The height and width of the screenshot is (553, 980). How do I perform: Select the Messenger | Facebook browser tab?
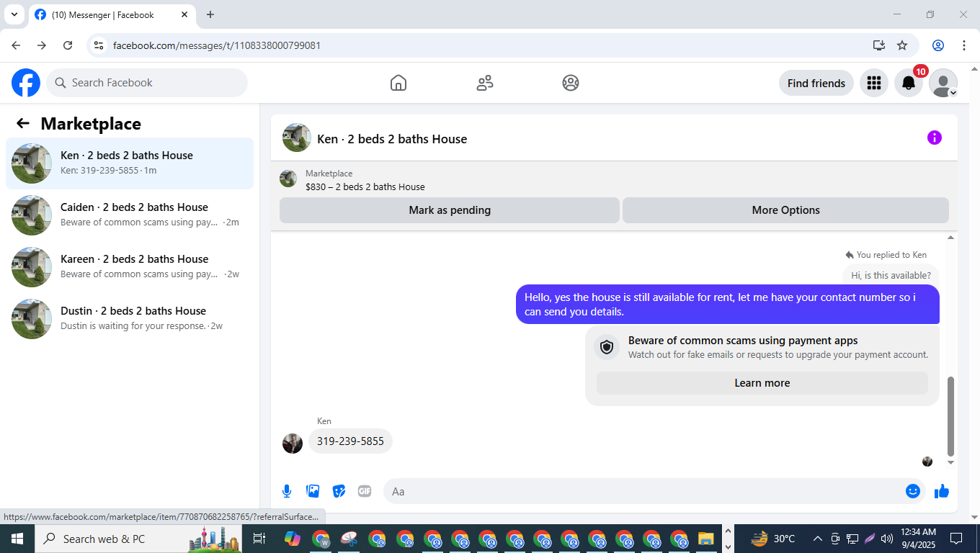coord(112,14)
